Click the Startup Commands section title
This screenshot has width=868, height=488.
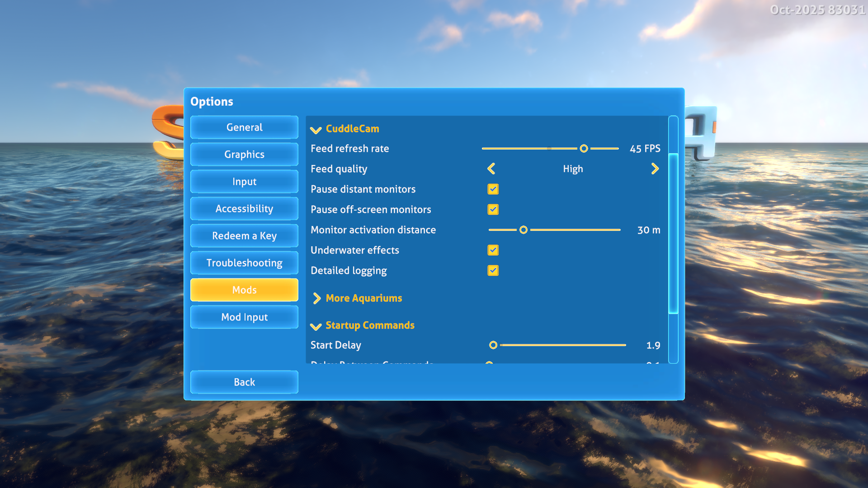click(370, 325)
